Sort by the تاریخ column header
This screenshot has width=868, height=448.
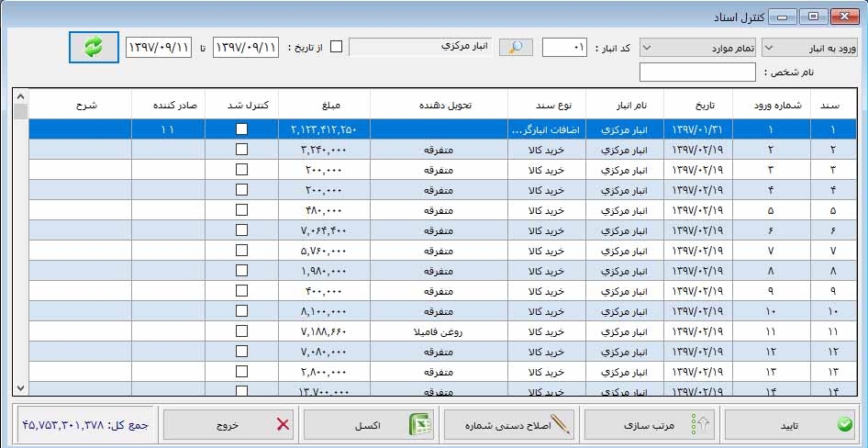(x=697, y=104)
